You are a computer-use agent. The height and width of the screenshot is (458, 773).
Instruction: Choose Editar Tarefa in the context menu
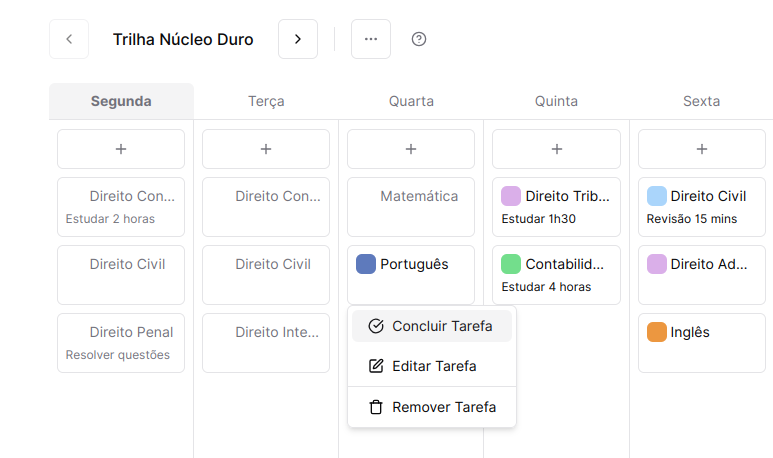[432, 366]
